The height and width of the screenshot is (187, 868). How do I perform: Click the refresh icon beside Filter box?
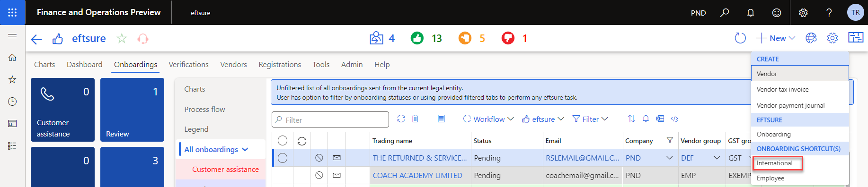click(401, 119)
